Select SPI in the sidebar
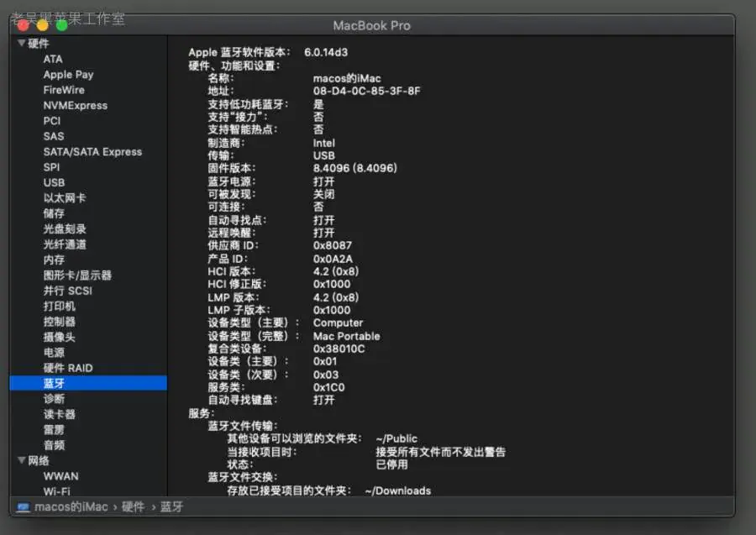The image size is (756, 535). pos(51,167)
